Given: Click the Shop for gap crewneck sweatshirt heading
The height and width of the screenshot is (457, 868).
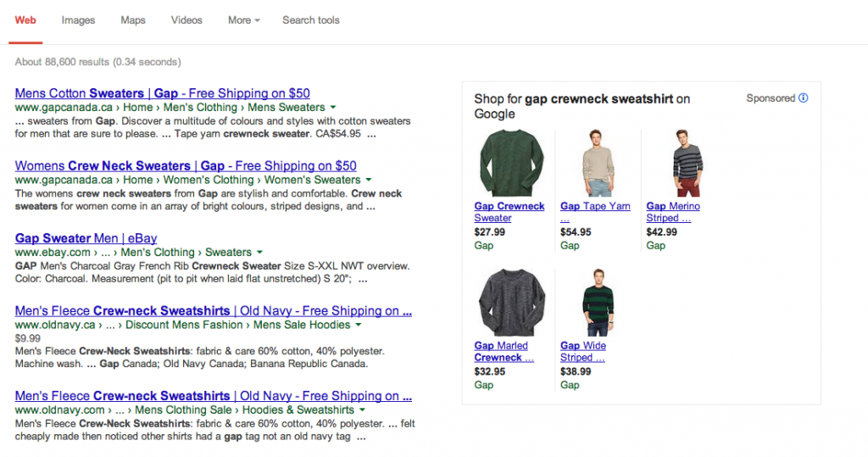Looking at the screenshot, I should pyautogui.click(x=581, y=106).
